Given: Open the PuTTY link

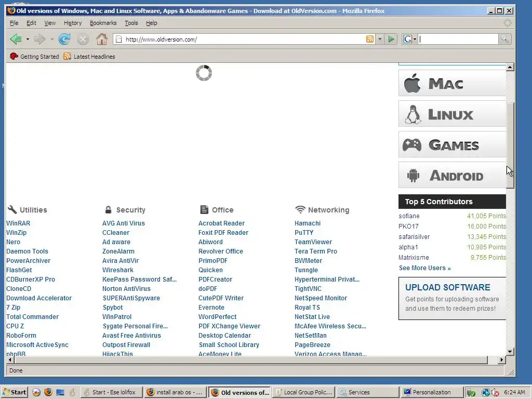Looking at the screenshot, I should (x=304, y=233).
